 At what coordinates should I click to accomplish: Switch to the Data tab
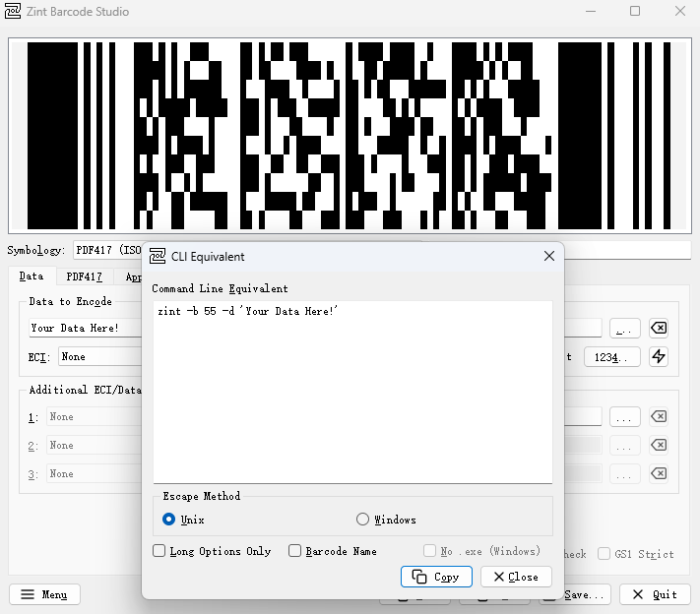(32, 277)
